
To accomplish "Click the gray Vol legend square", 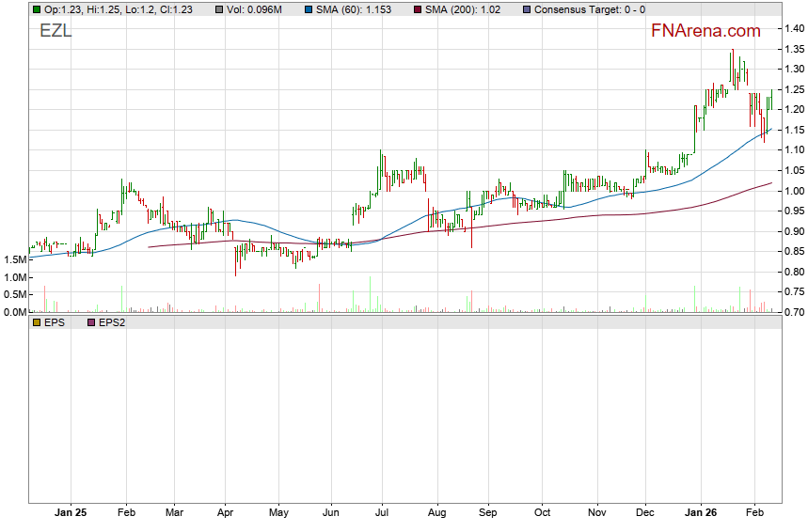I will [218, 8].
